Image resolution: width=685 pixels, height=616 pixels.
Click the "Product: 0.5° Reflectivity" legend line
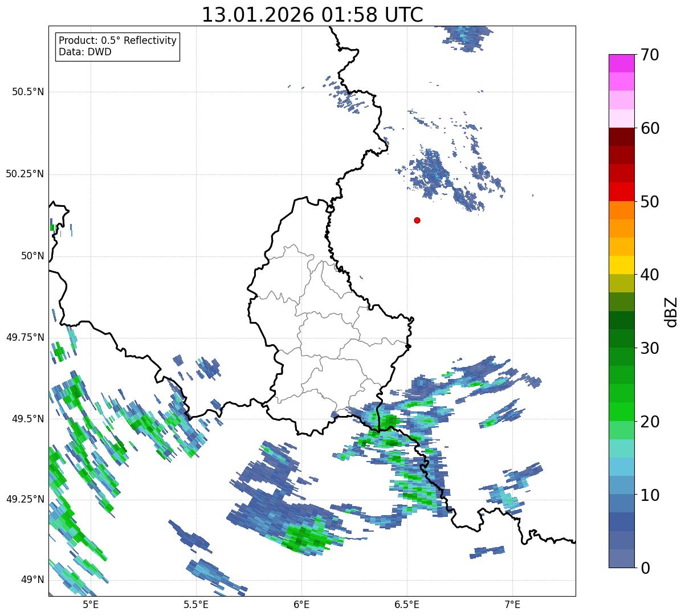coord(117,41)
